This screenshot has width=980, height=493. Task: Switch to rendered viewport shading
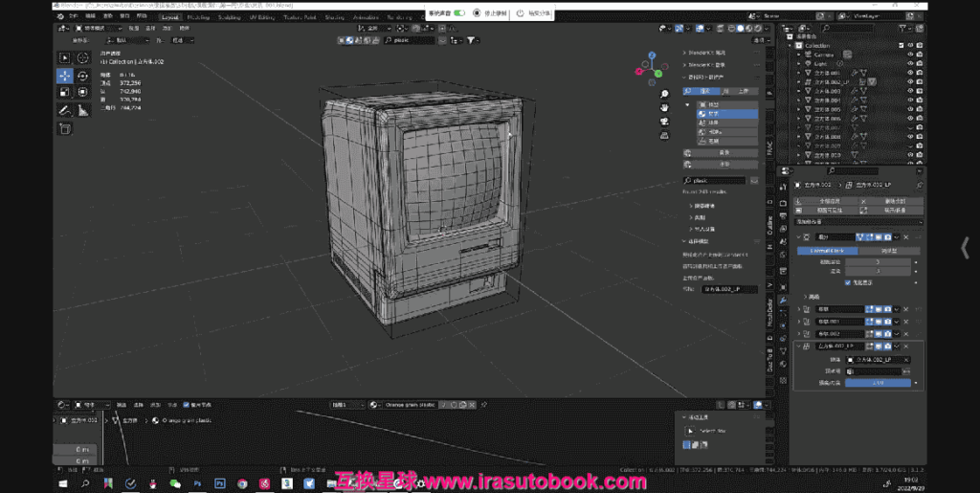click(758, 28)
